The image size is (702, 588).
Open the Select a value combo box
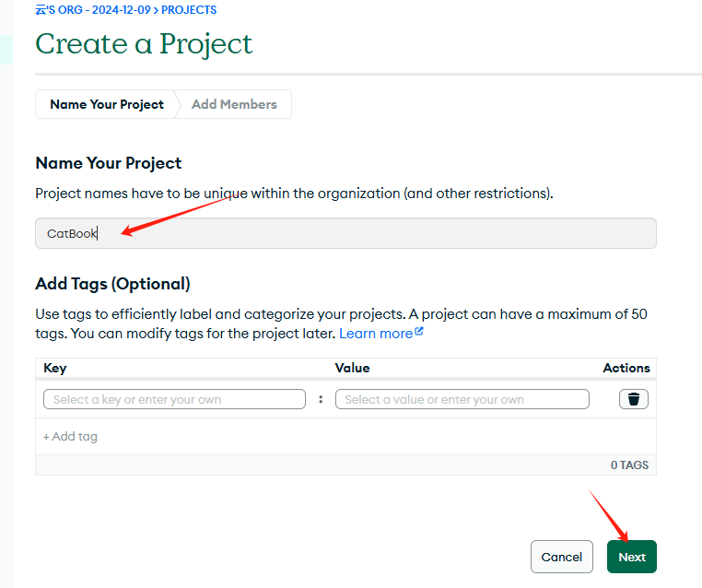[462, 399]
